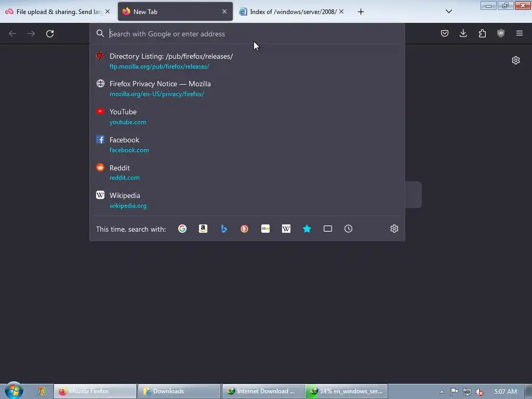532x399 pixels.
Task: Open Extensions puzzle icon
Action: click(x=482, y=33)
